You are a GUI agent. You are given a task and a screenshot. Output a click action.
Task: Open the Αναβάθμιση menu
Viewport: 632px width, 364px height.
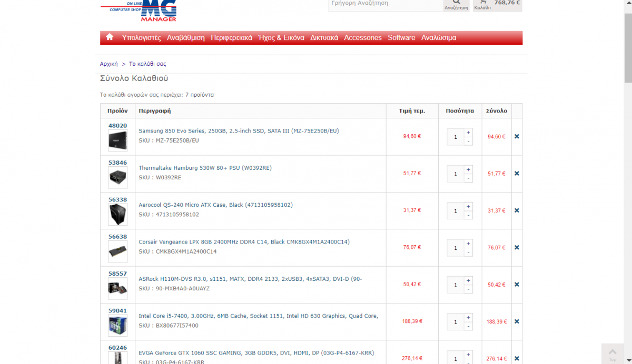[186, 38]
